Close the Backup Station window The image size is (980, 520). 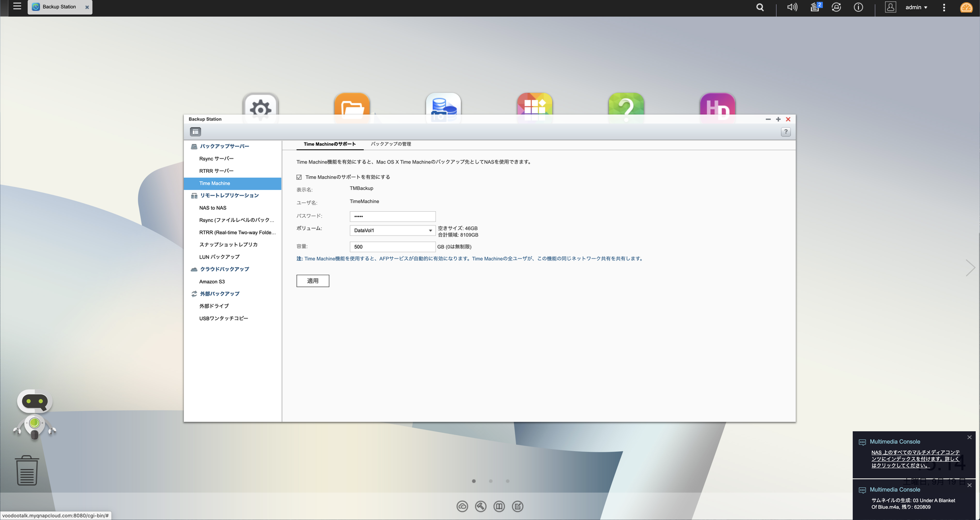point(788,119)
